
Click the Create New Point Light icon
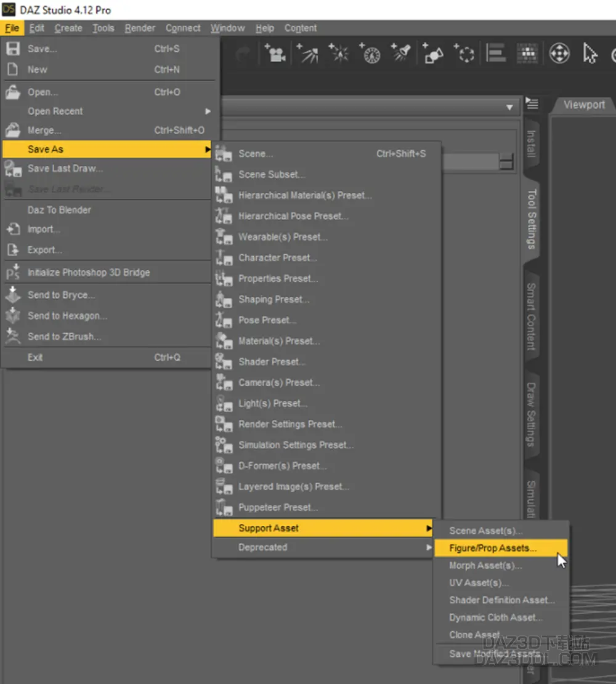pyautogui.click(x=339, y=53)
